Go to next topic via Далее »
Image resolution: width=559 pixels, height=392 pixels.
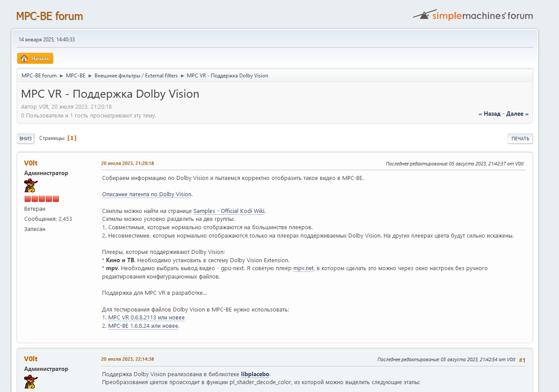[x=517, y=114]
